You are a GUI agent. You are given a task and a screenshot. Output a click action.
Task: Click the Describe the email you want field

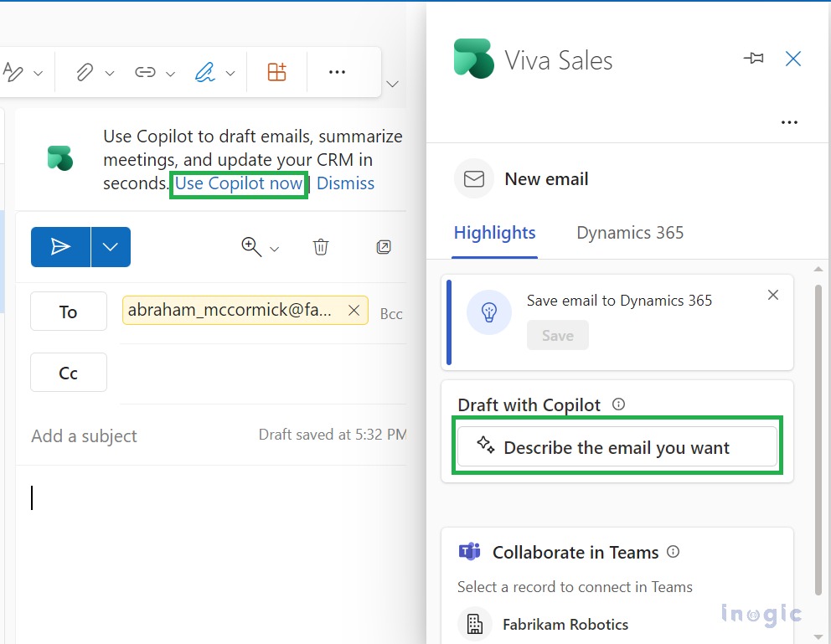(x=617, y=446)
